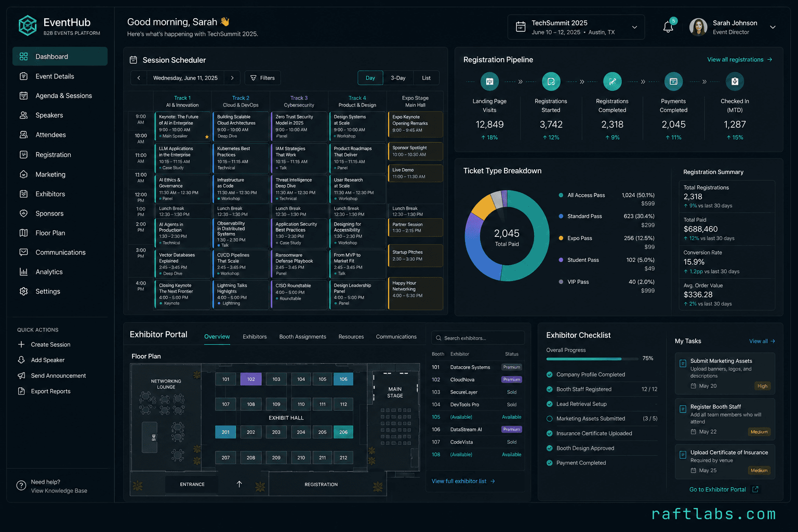Click the Speakers people icon in sidebar
Viewport: 798px width, 532px height.
point(23,115)
